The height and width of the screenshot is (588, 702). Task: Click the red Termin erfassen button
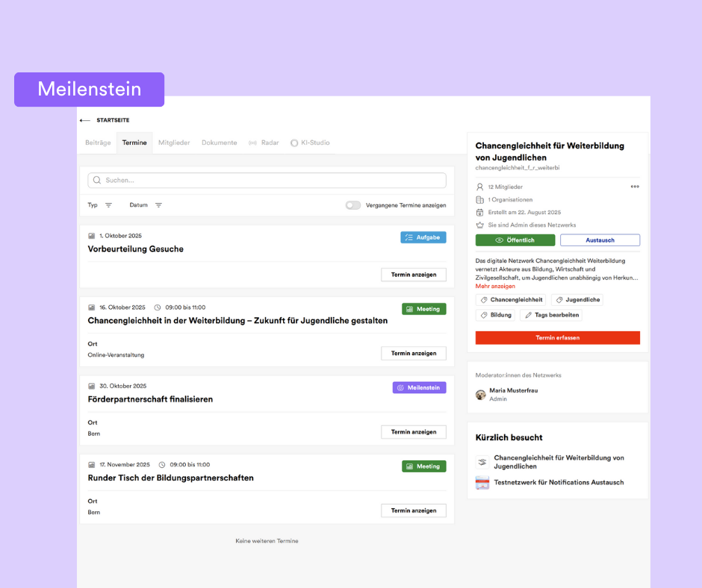point(557,338)
